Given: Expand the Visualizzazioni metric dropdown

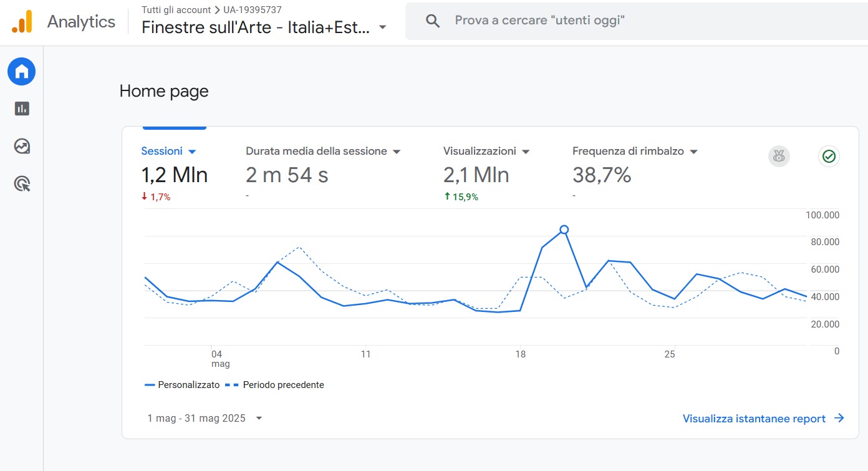Looking at the screenshot, I should [526, 152].
